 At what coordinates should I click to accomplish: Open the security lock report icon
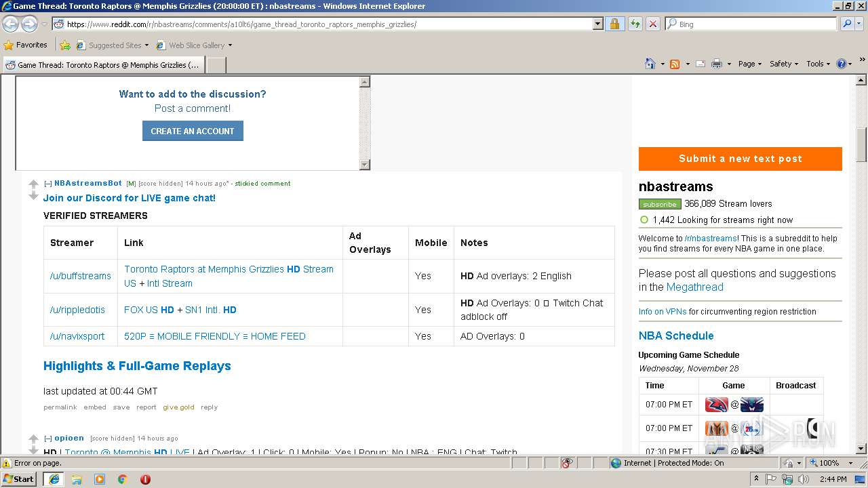pyautogui.click(x=614, y=24)
